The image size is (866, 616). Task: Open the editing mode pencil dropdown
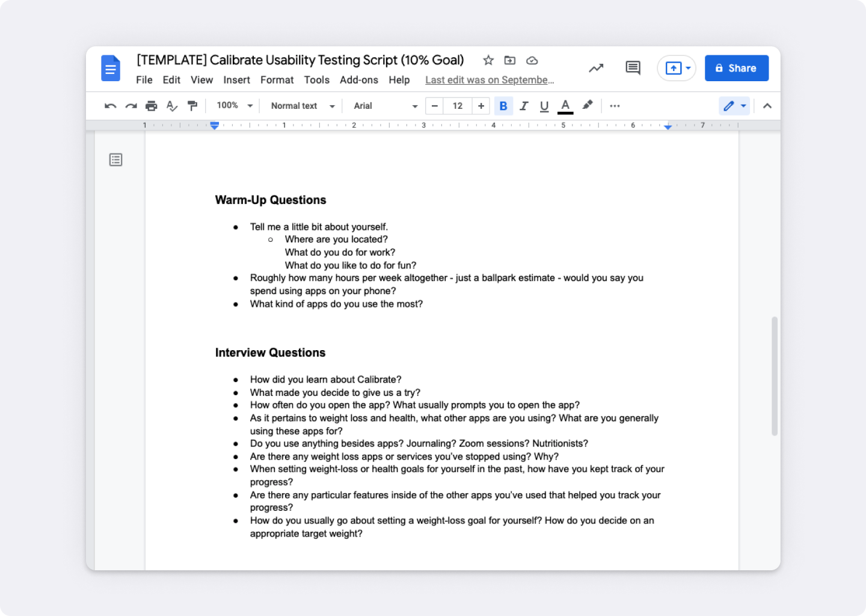[x=734, y=106]
